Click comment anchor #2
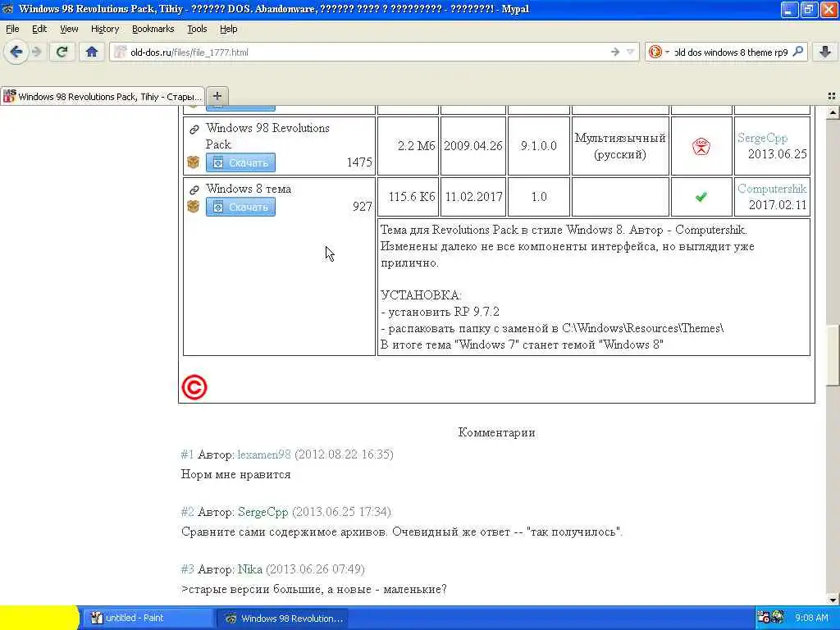Screen dimensions: 840x630 pyautogui.click(x=187, y=512)
